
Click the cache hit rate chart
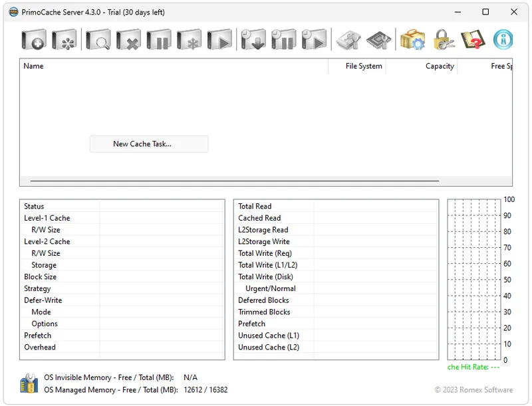474,280
